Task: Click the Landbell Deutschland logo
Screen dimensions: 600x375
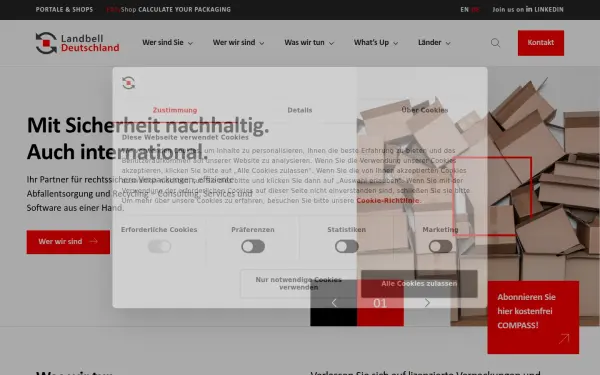Action: pos(77,43)
